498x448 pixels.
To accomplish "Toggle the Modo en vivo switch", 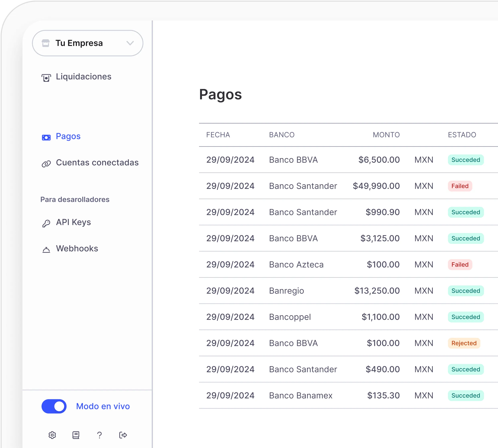I will (54, 406).
